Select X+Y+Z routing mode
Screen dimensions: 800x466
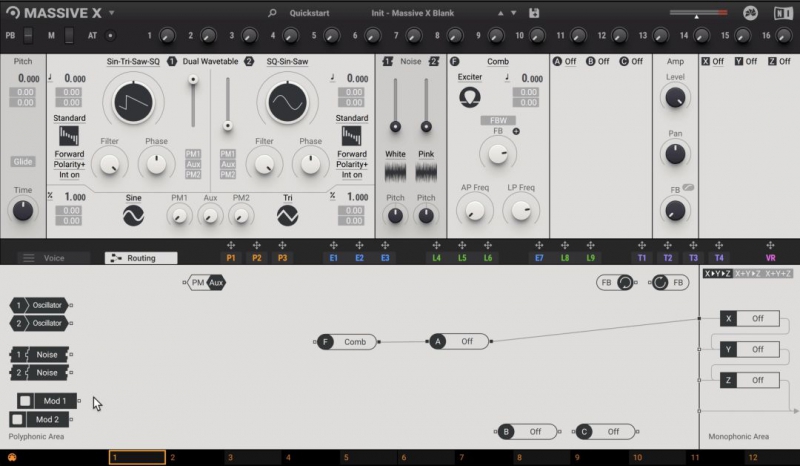pos(778,274)
